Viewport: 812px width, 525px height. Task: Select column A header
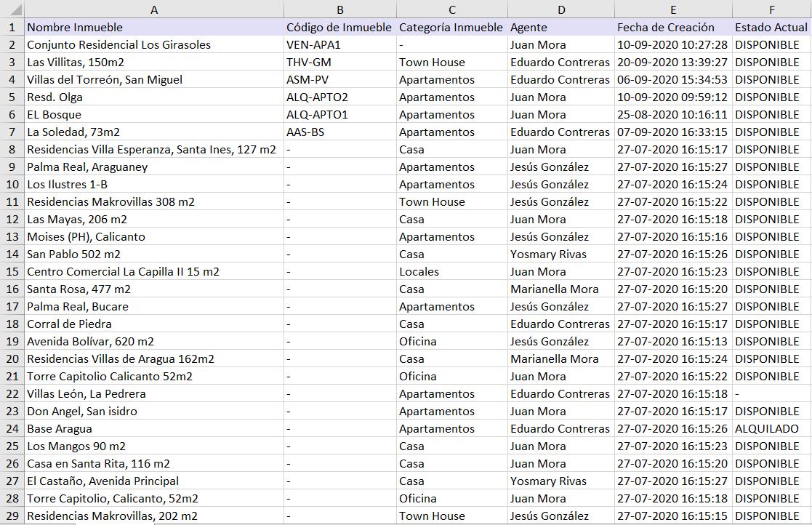pos(153,9)
